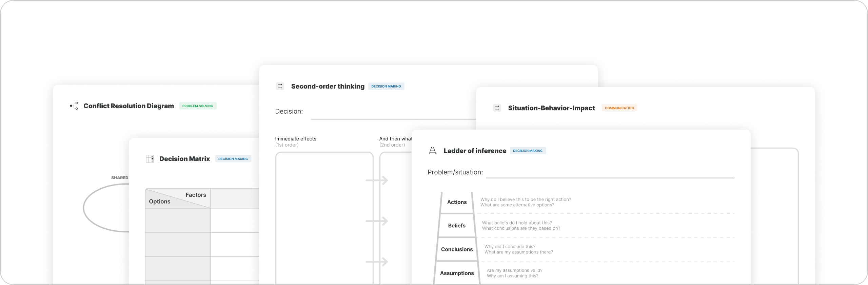Click the Second-order thinking arrows icon
The height and width of the screenshot is (285, 868).
(x=280, y=86)
